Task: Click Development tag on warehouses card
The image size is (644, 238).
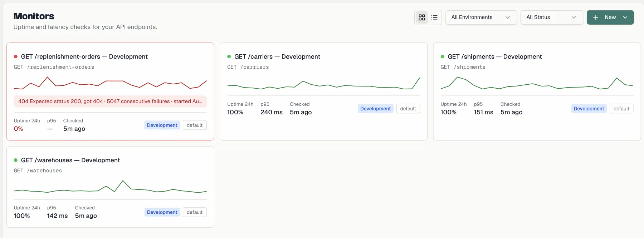Action: pos(162,212)
